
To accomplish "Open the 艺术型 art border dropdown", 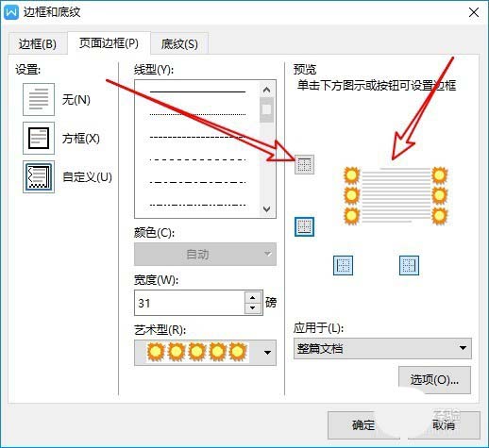I will [x=205, y=353].
